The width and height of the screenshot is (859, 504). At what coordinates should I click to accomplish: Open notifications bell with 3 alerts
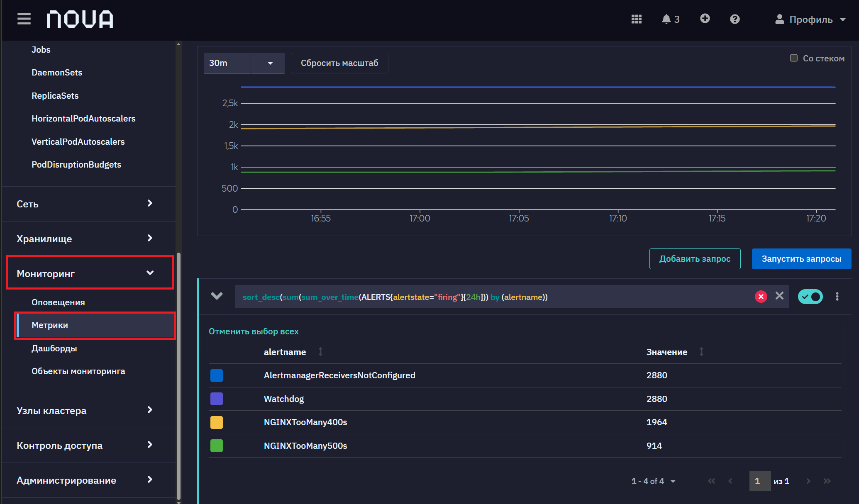click(670, 19)
